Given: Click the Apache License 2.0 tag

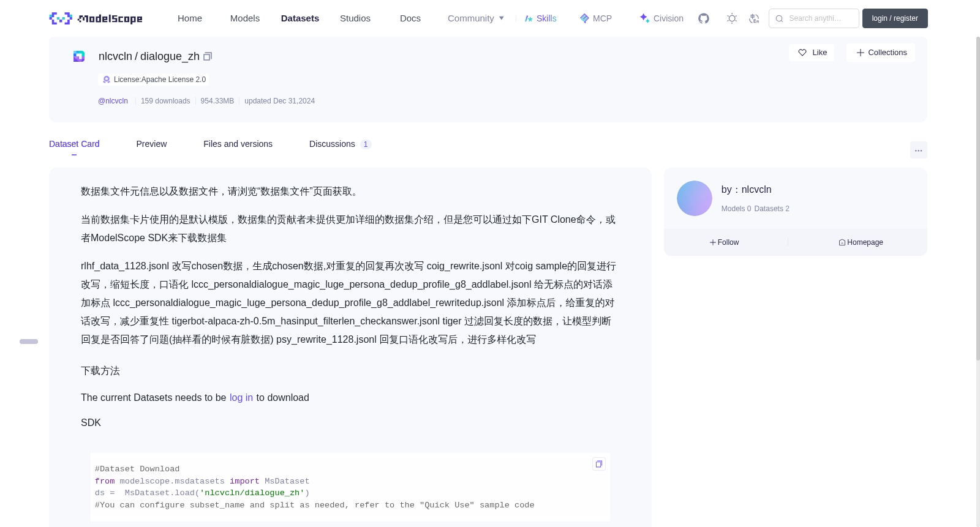Looking at the screenshot, I should (x=154, y=80).
